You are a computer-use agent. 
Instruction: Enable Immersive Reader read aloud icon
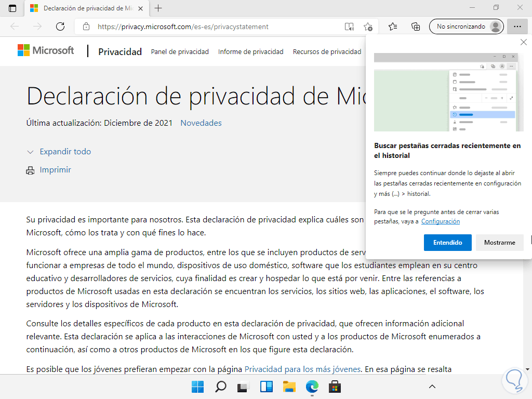point(349,26)
